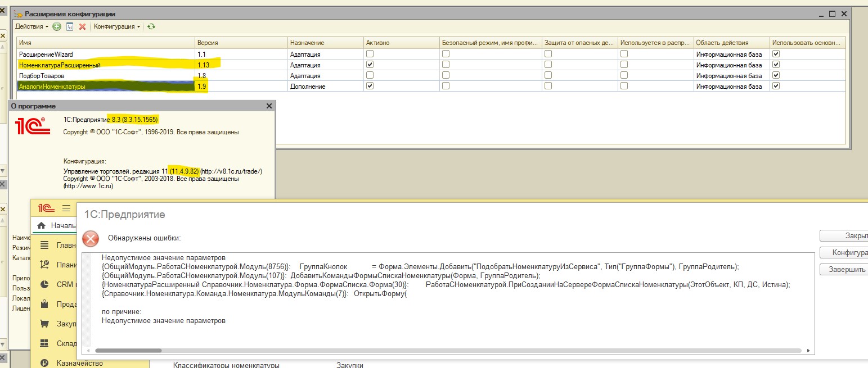Screen dimensions: 868x368
Task: Click the 1C logo in the main window header
Action: (46, 208)
